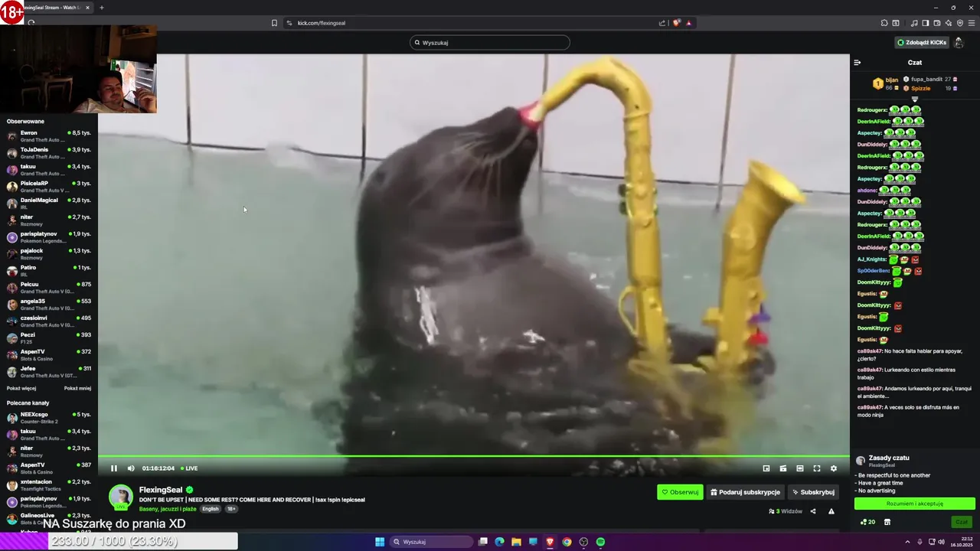Toggle the browser sidebar panel icon
This screenshot has height=551, width=980.
click(925, 23)
